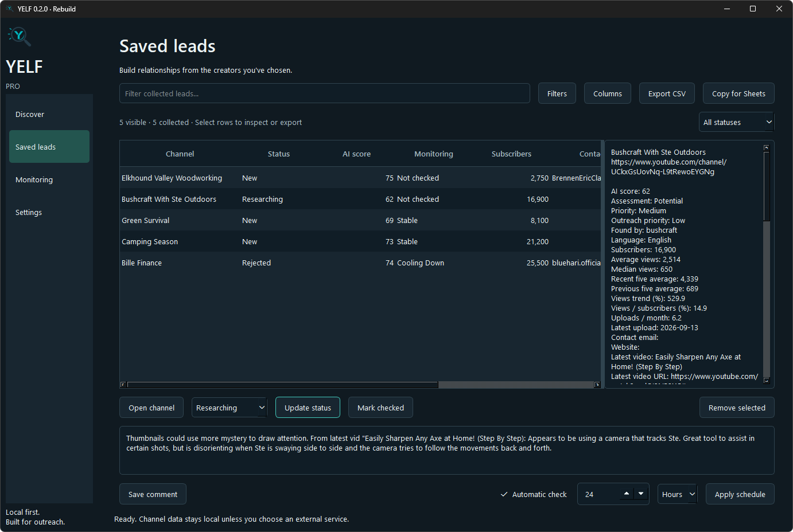Export leads with Export CSV
793x532 pixels.
click(x=667, y=93)
